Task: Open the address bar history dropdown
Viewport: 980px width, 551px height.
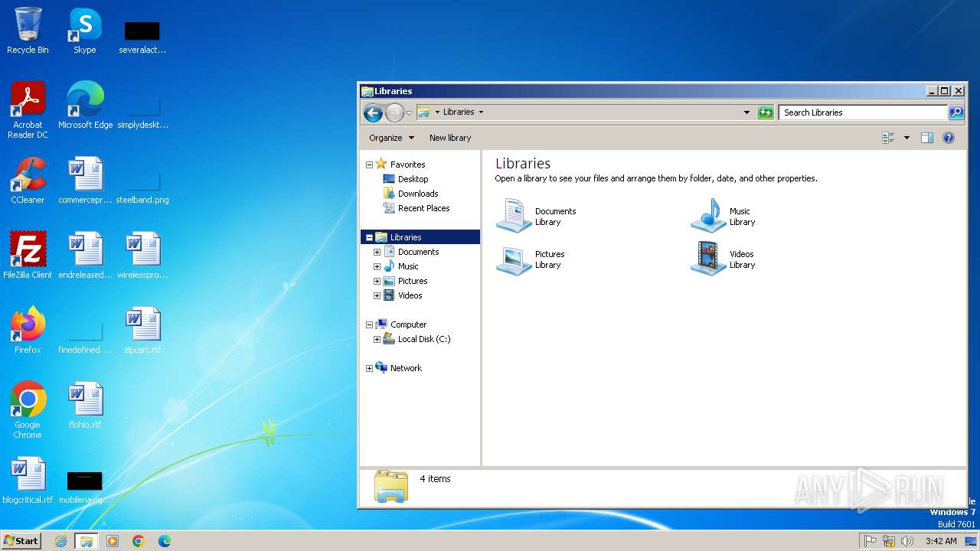Action: [746, 112]
